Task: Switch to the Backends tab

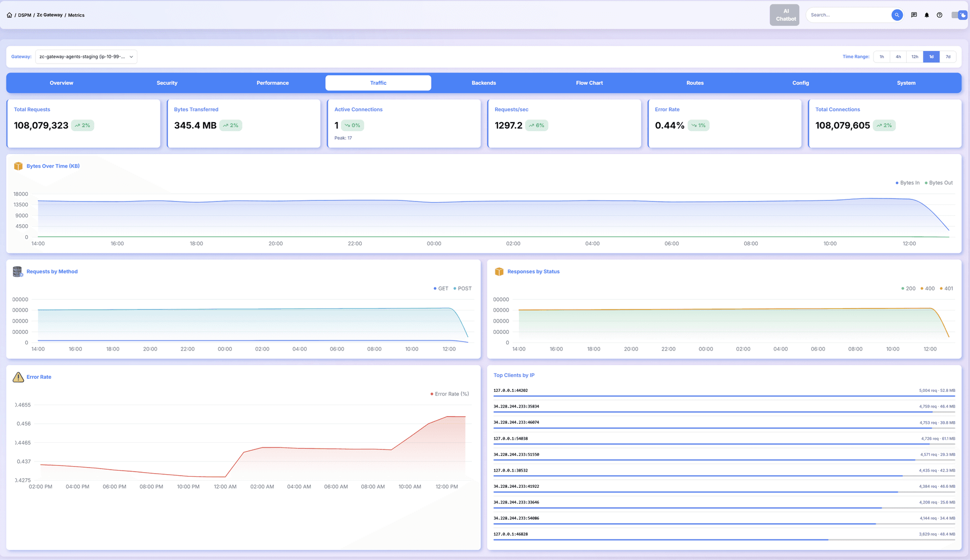Action: click(484, 83)
